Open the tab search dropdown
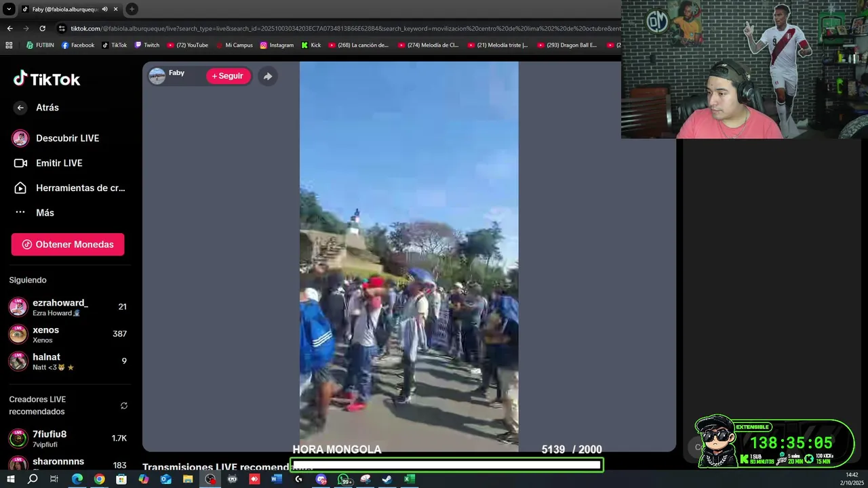Screen dimensions: 868x488 pyautogui.click(x=9, y=9)
